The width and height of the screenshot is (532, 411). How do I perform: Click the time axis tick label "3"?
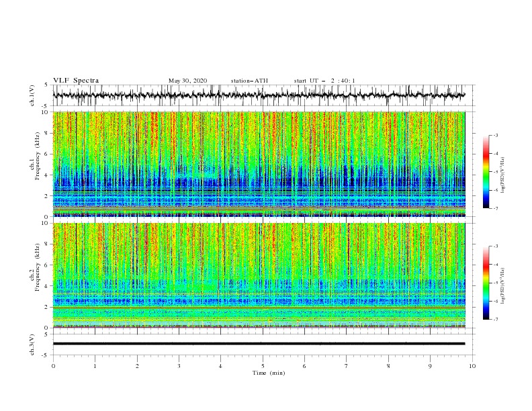pyautogui.click(x=179, y=366)
